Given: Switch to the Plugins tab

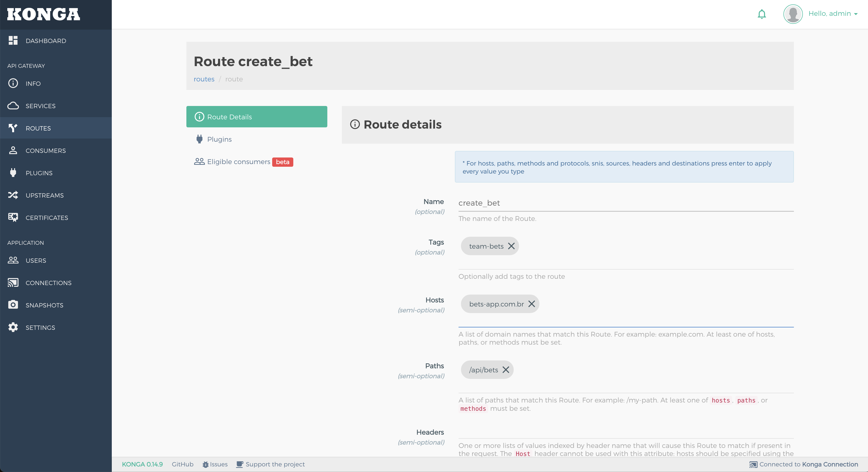Looking at the screenshot, I should [x=219, y=139].
